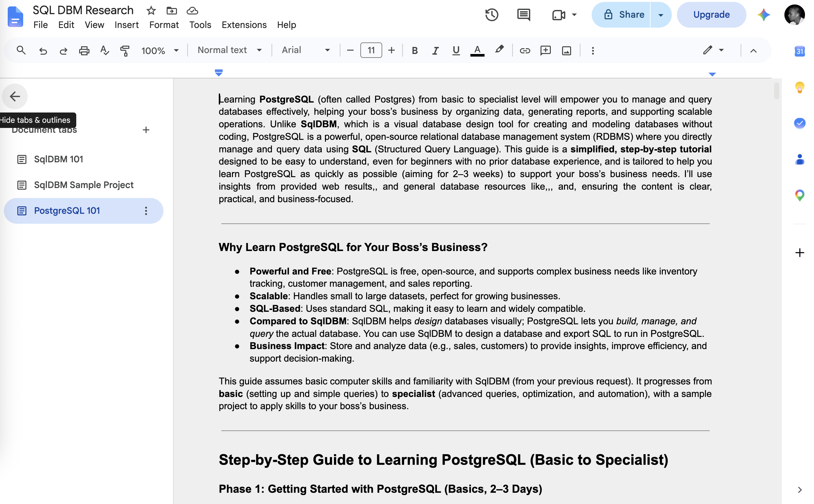
Task: Open the Insert menu
Action: (126, 25)
